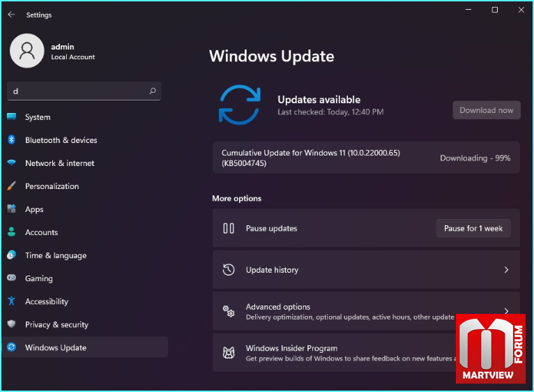Click the System monitor icon
This screenshot has height=392, width=534.
(11, 116)
